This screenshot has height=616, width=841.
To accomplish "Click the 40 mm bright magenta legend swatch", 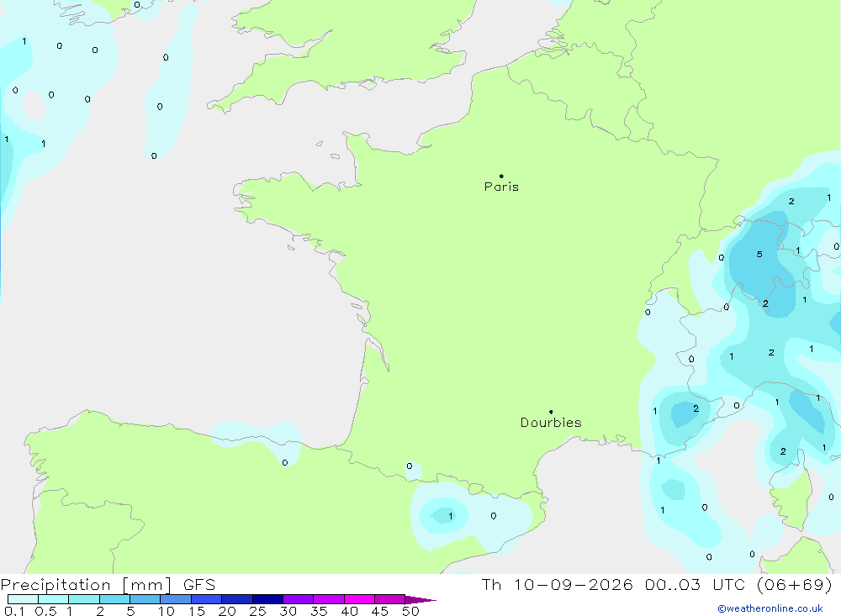I will pyautogui.click(x=359, y=599).
